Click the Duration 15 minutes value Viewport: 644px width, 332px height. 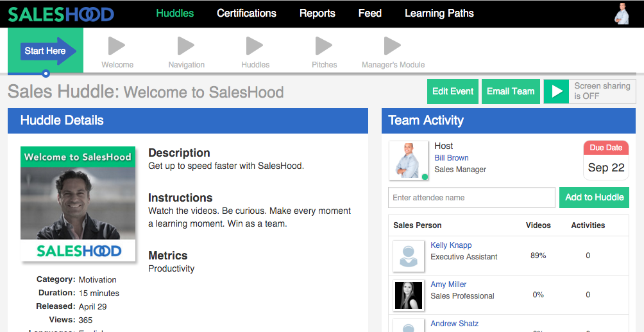tap(99, 293)
